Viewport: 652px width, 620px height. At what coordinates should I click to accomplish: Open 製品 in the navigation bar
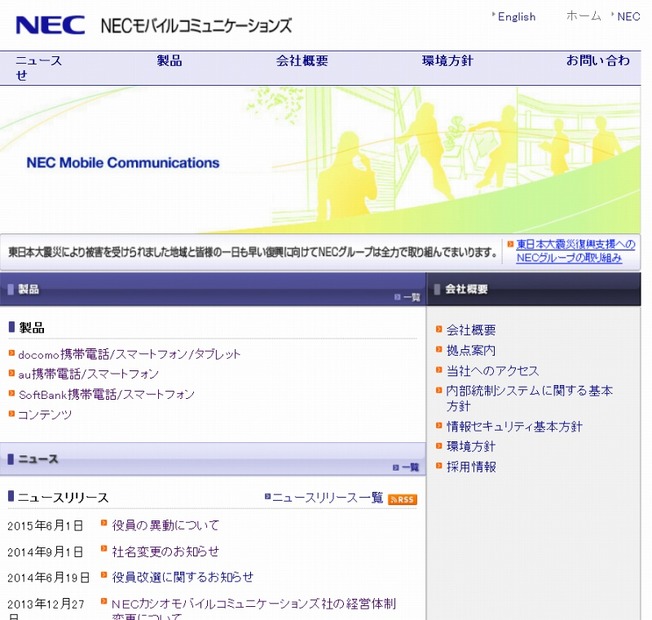tap(169, 61)
